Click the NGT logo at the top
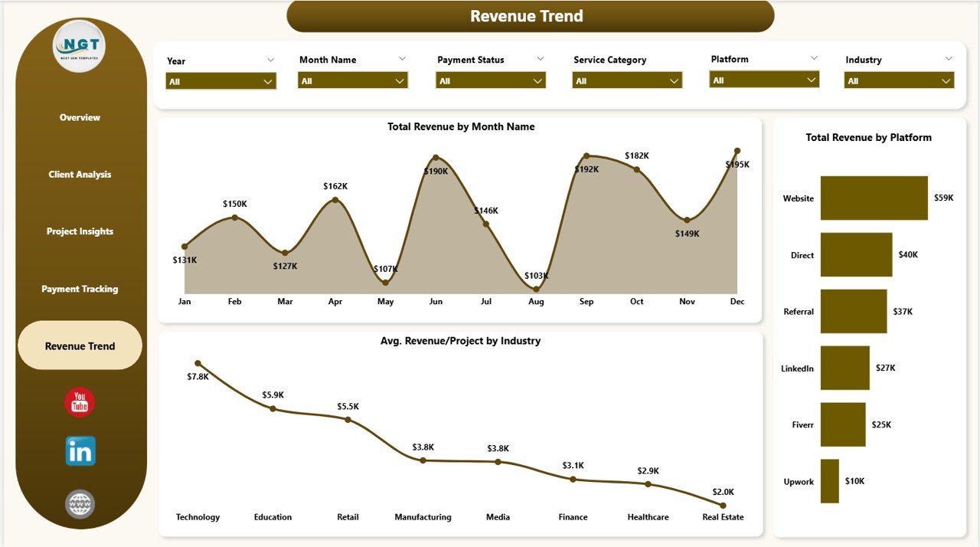Screen dimensions: 980x547 pos(79,46)
